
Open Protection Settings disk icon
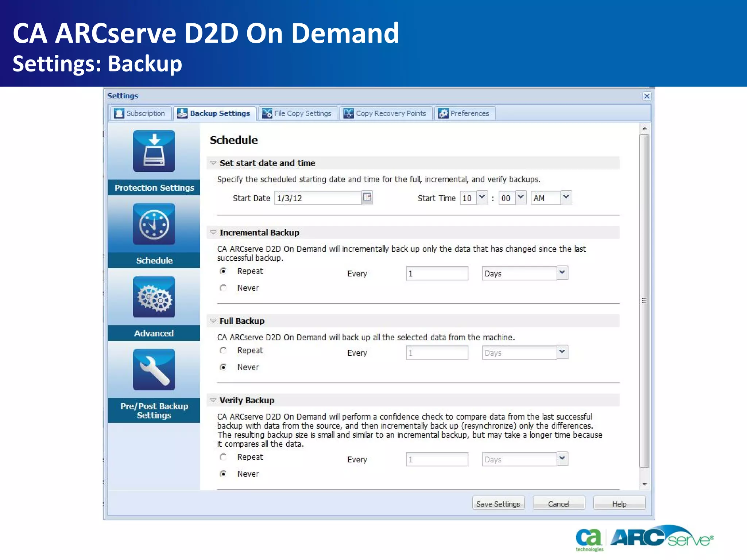click(x=154, y=151)
